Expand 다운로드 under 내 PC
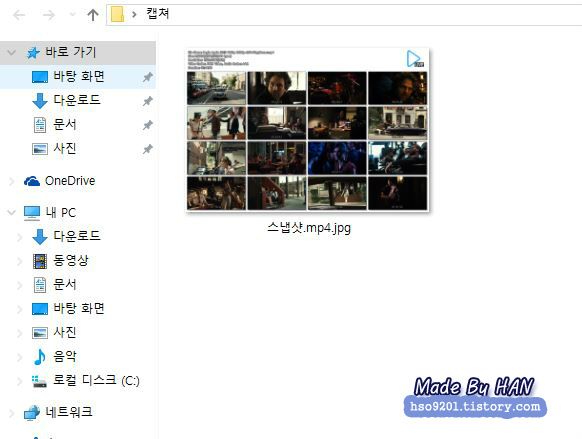This screenshot has height=439, width=582. click(x=20, y=237)
